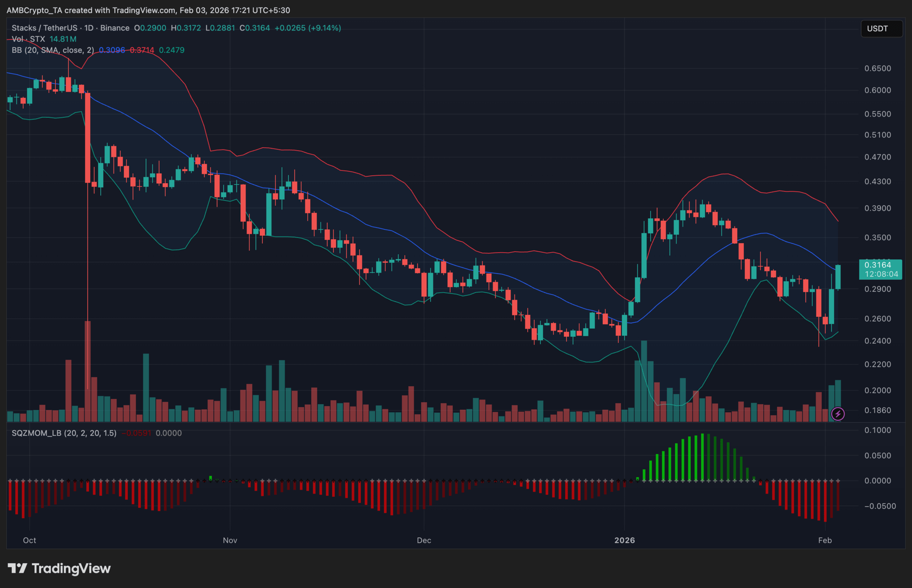Screen dimensions: 912x588
Task: Click the Binance exchange label in legend
Action: point(114,28)
